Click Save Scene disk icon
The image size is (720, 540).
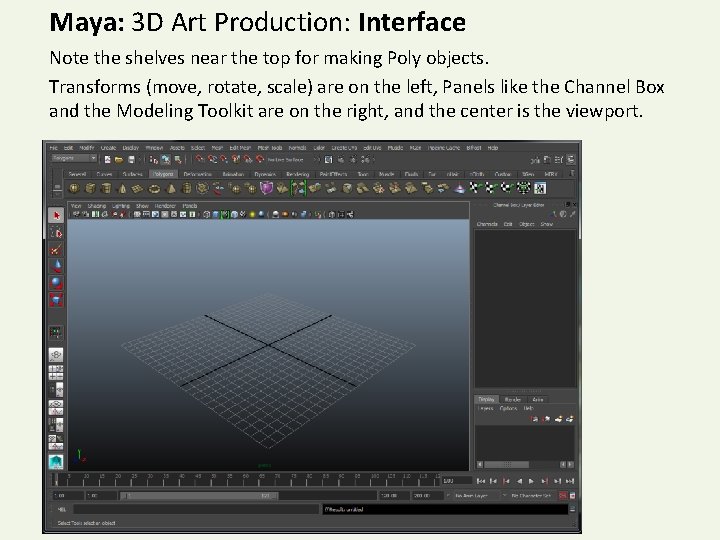coord(131,160)
